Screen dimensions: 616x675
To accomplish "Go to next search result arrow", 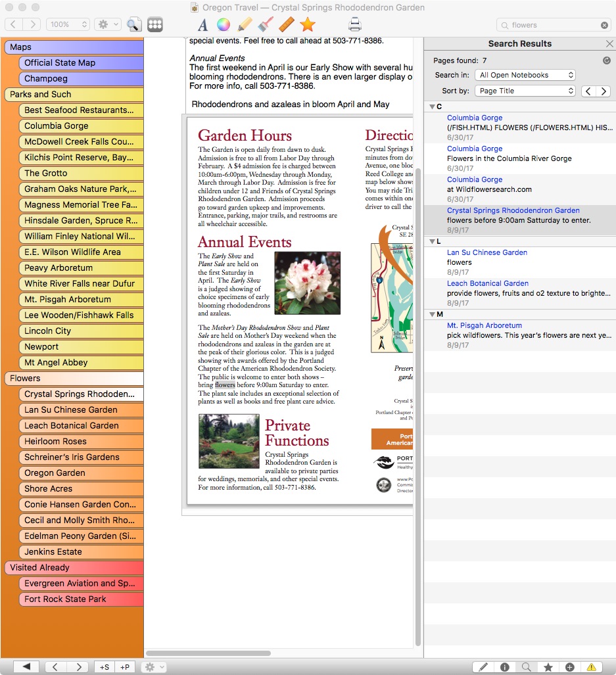I will (x=604, y=91).
